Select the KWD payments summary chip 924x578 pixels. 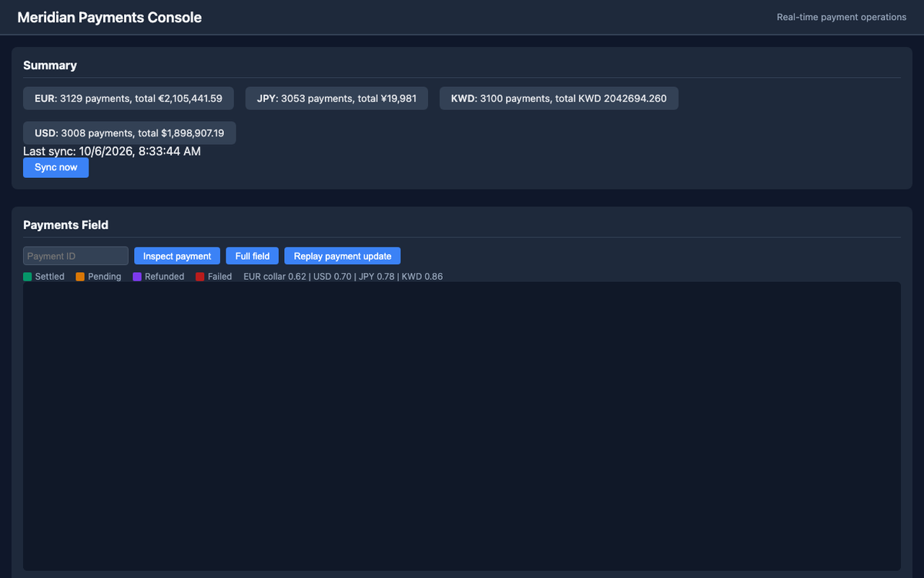559,99
